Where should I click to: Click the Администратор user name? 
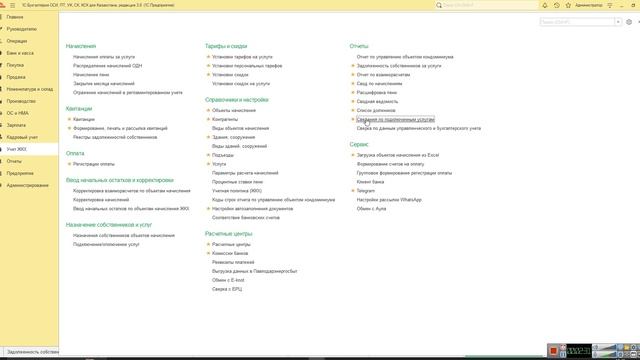(x=588, y=5)
